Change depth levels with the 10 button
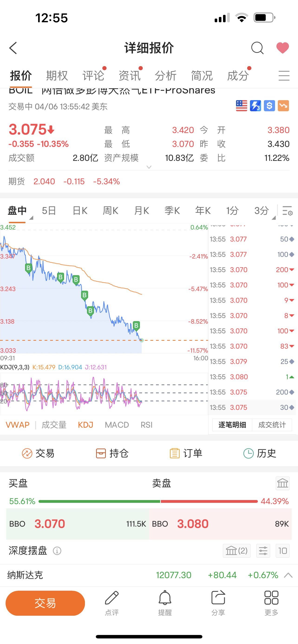298x644 pixels. tap(282, 551)
